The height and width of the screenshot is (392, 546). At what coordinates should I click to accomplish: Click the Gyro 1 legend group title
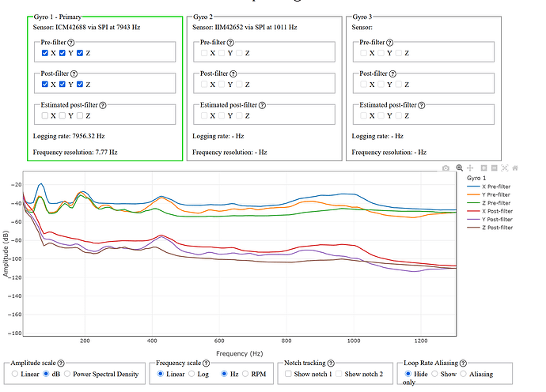pos(476,178)
